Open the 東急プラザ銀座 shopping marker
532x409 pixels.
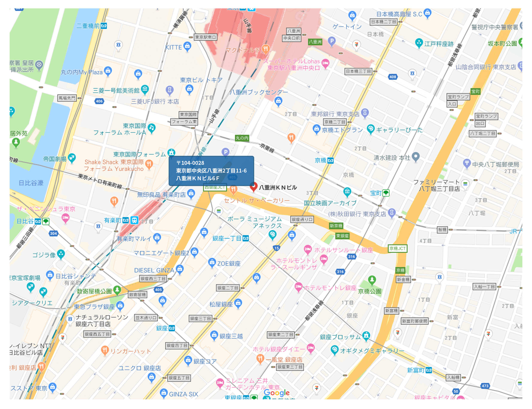(120, 306)
